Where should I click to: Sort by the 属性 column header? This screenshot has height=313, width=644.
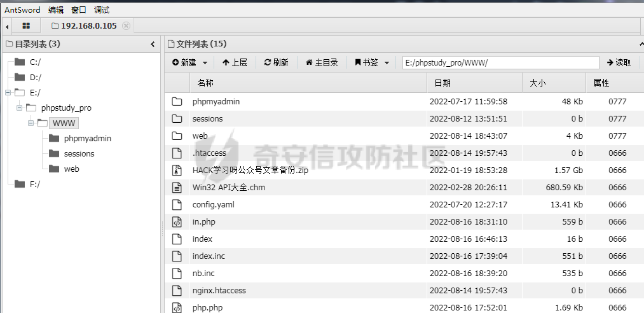point(615,83)
